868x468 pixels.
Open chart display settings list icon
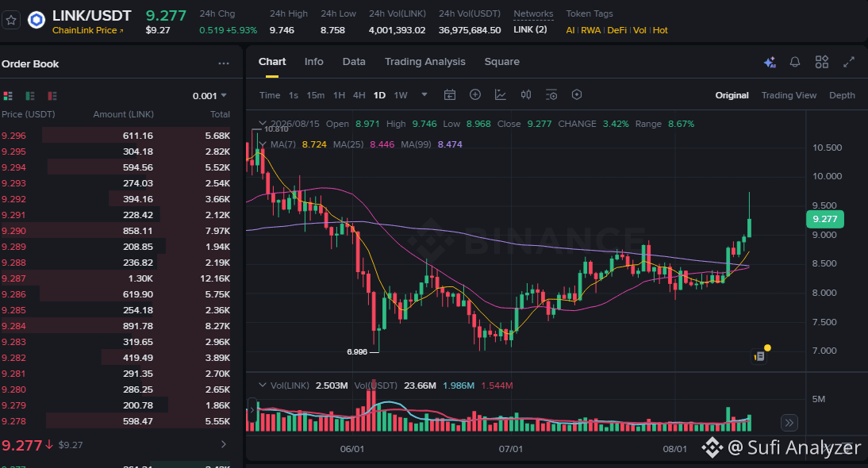(551, 95)
